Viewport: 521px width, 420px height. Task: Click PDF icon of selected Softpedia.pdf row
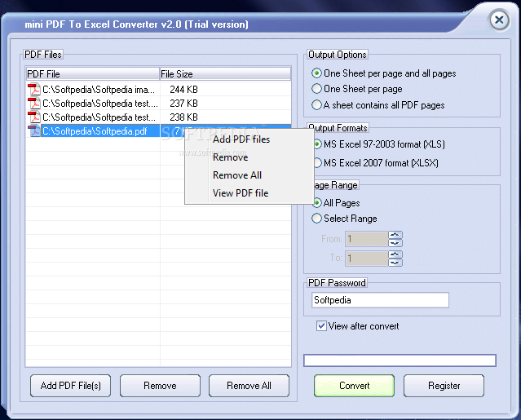click(33, 131)
